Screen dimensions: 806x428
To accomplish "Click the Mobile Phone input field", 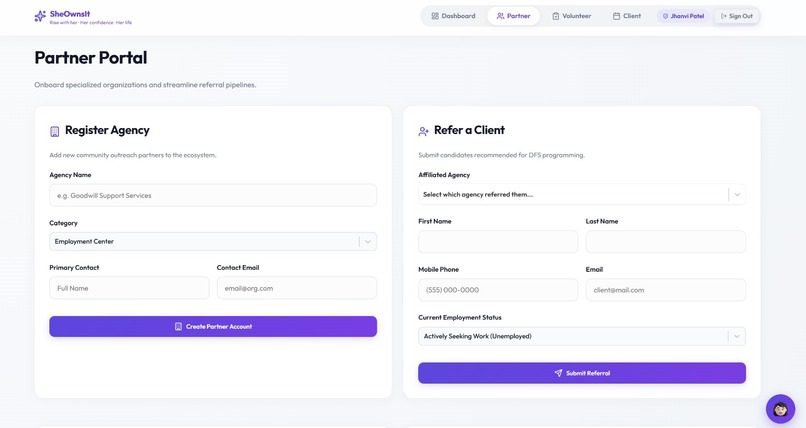I will coord(498,290).
